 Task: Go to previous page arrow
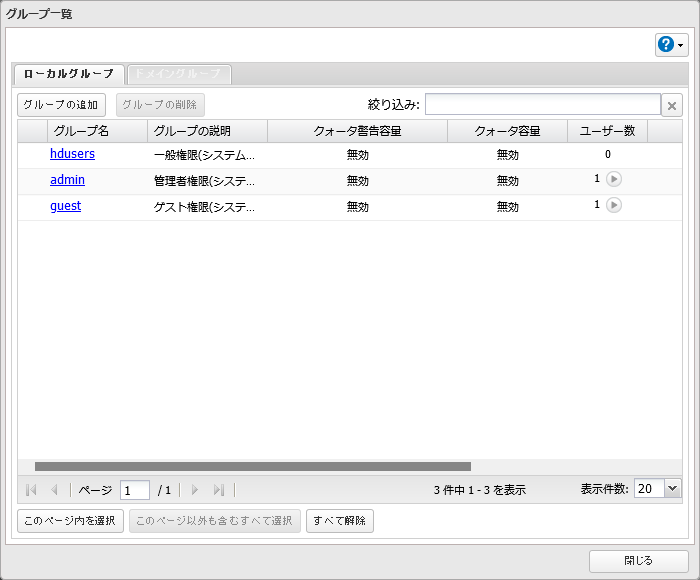coord(54,490)
